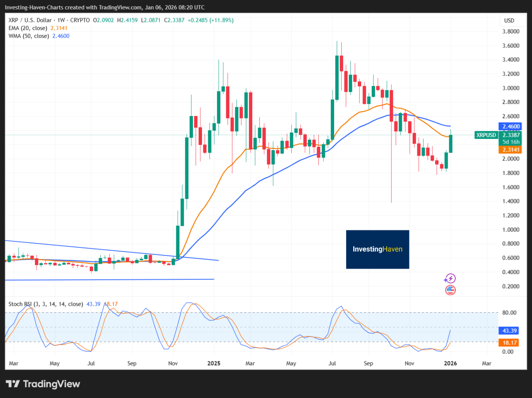Click the US flag economic event icon
Image resolution: width=532 pixels, height=398 pixels.
(x=451, y=290)
